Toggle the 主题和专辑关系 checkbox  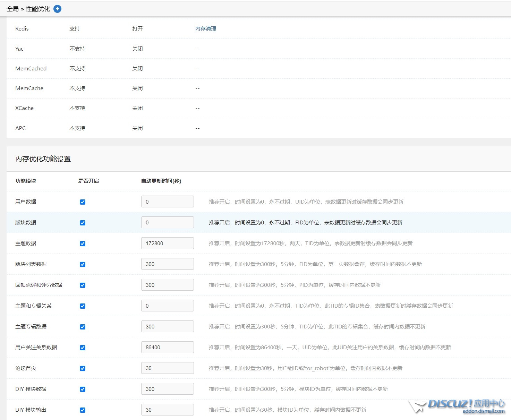coord(83,306)
